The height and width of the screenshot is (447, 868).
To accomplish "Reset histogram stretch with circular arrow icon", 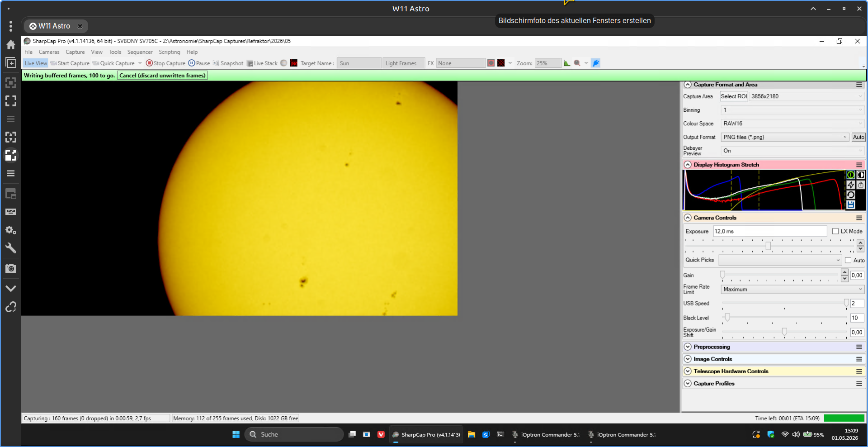I will coord(851,195).
